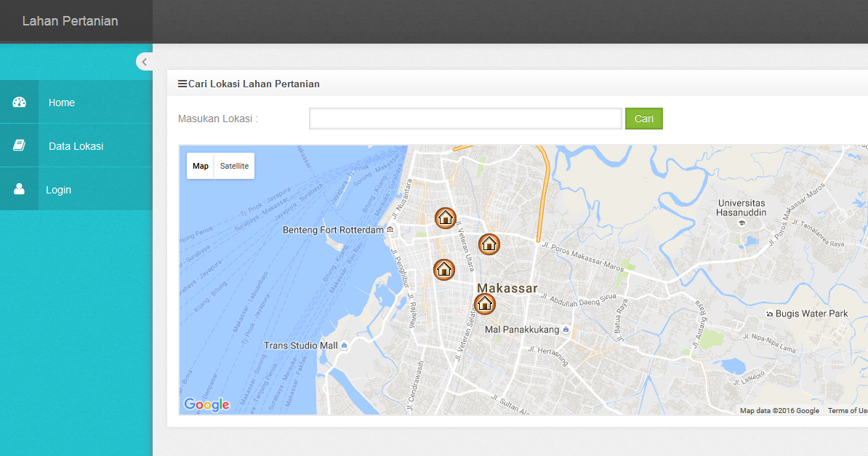Select the house marker above the Makassar label
Screen dimensions: 868x456
tap(489, 244)
